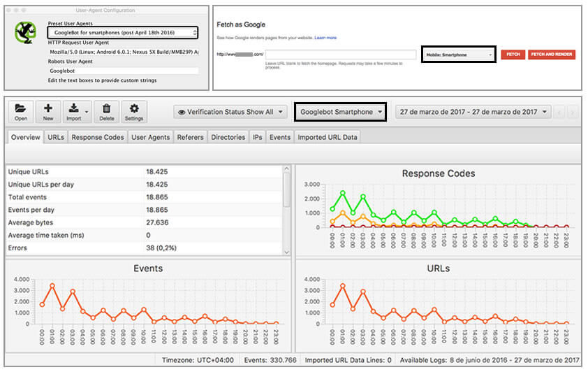Click the Events chart title
Viewport: 588px width, 372px height.
[148, 269]
